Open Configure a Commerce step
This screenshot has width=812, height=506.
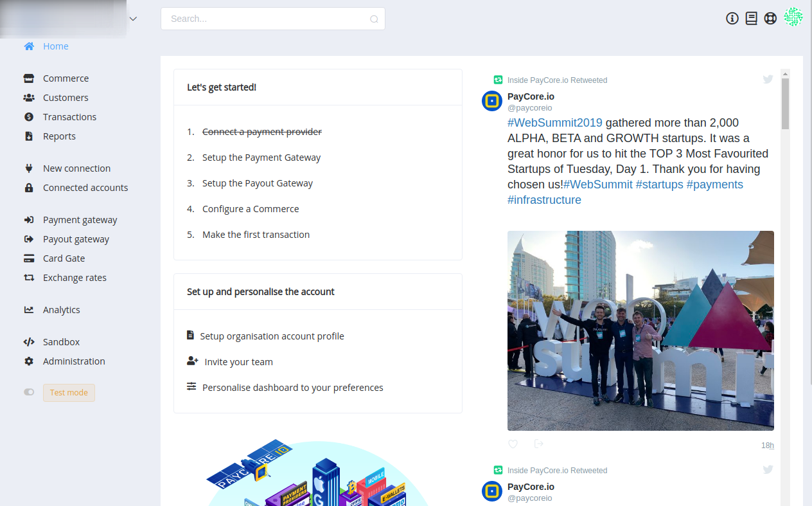point(251,209)
